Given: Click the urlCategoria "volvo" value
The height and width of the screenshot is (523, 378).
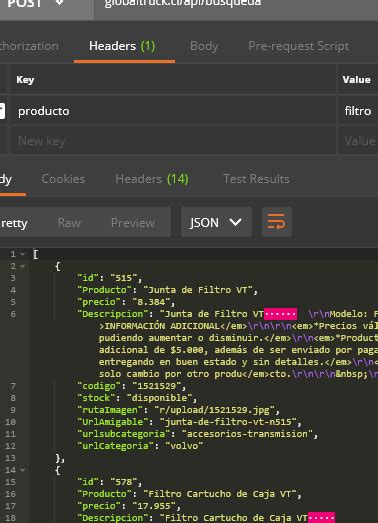Looking at the screenshot, I should [x=184, y=446].
